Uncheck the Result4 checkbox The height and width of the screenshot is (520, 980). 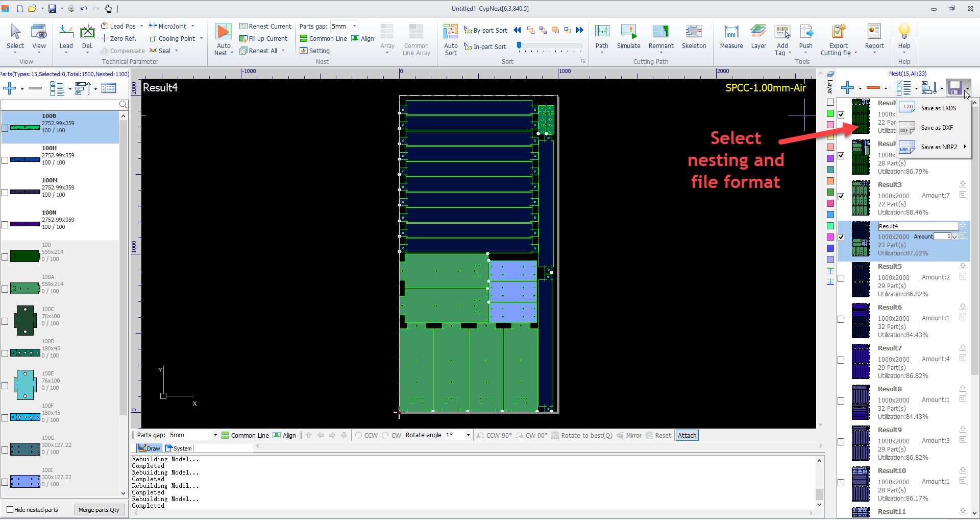[x=841, y=238]
